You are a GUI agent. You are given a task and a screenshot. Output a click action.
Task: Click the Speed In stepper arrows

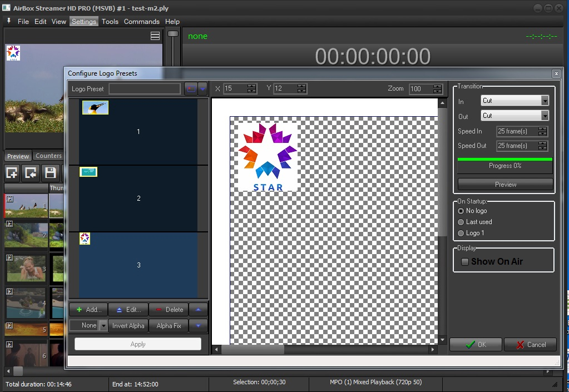542,131
